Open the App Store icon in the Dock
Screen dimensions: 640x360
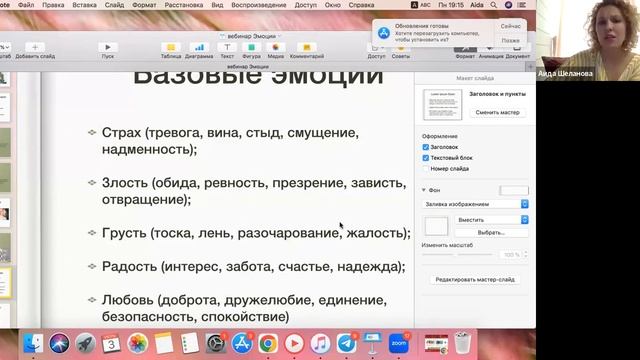(242, 343)
